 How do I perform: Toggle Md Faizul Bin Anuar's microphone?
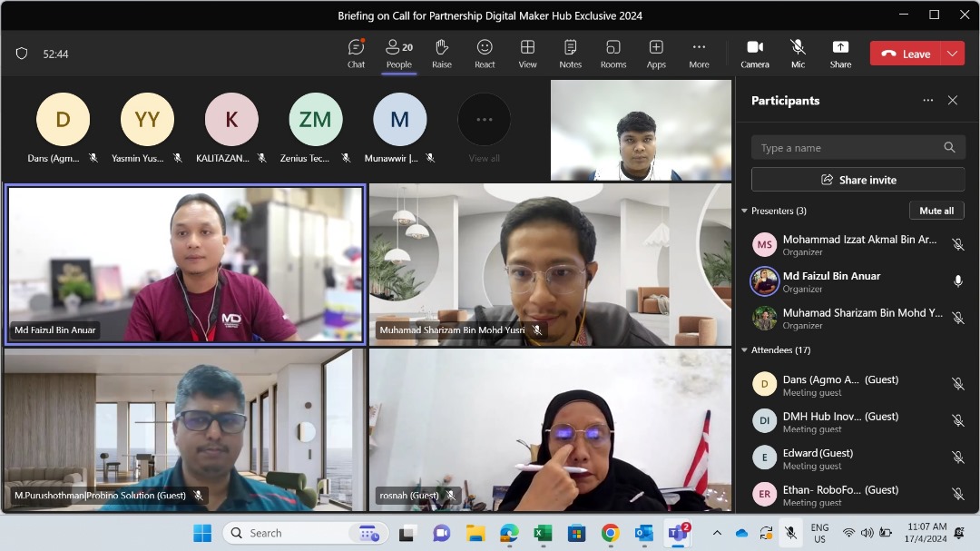pos(957,281)
